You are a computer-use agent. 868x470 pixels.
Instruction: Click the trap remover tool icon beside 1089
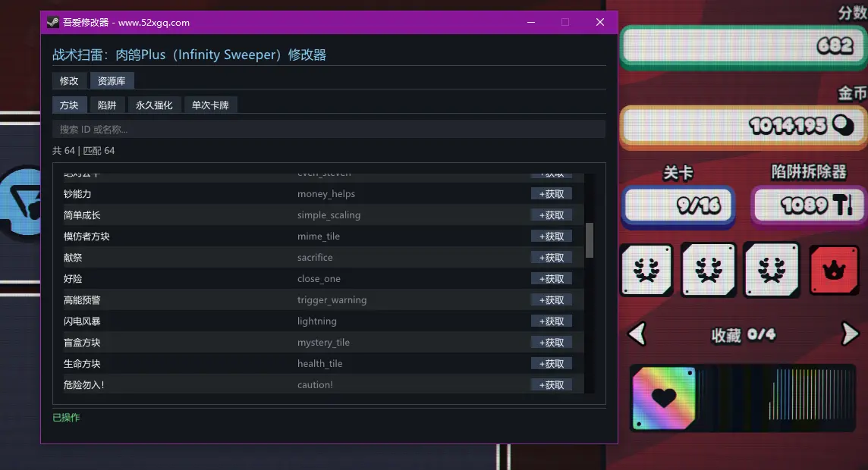point(844,205)
